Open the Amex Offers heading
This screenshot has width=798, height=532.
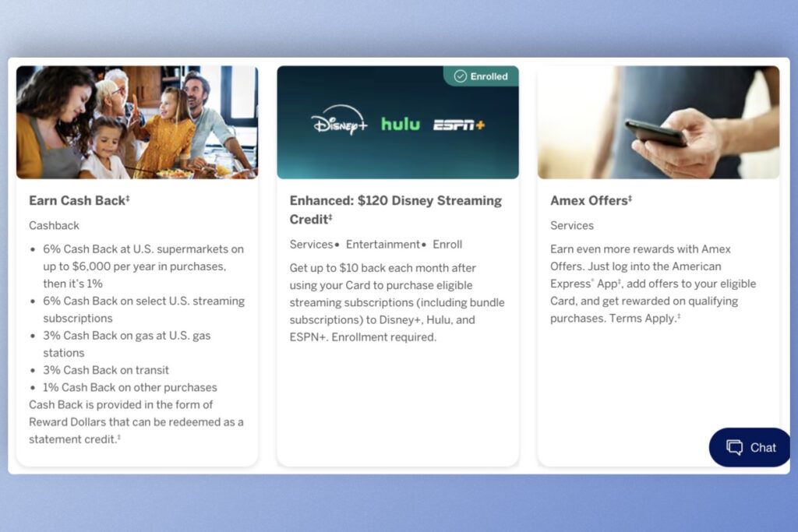coord(591,200)
